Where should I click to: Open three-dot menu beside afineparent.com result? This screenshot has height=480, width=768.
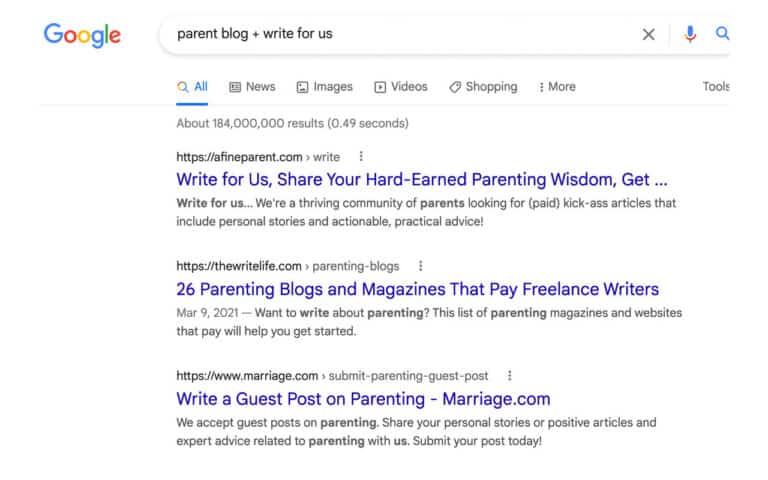pos(361,156)
